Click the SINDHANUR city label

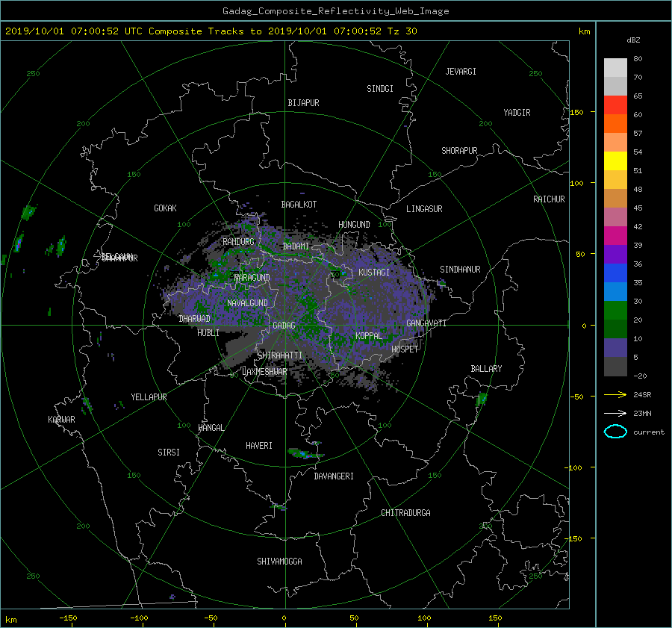pyautogui.click(x=460, y=270)
